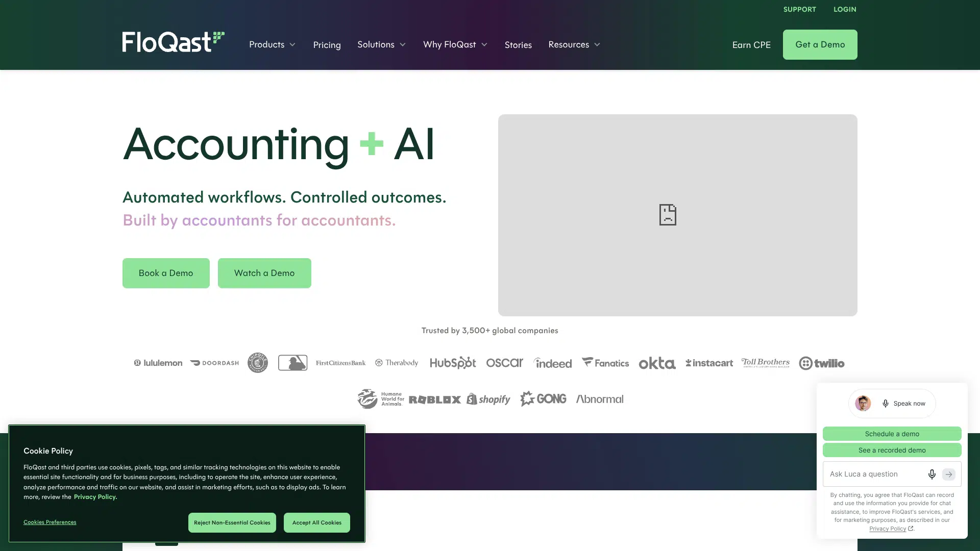
Task: Click the gray video placeholder panel
Action: pos(677,215)
